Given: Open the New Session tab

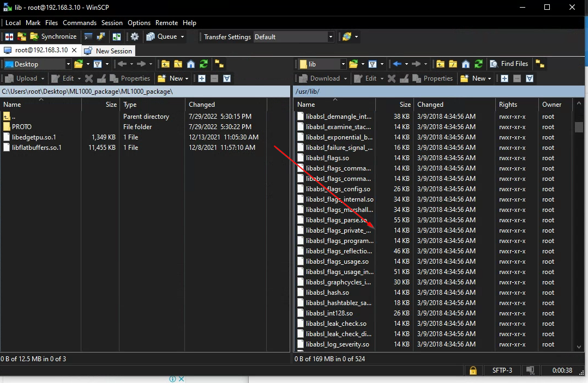Looking at the screenshot, I should (109, 51).
